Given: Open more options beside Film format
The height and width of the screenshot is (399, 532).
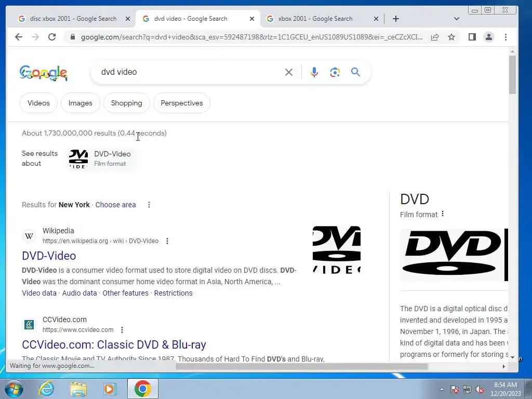Looking at the screenshot, I should coord(443,214).
